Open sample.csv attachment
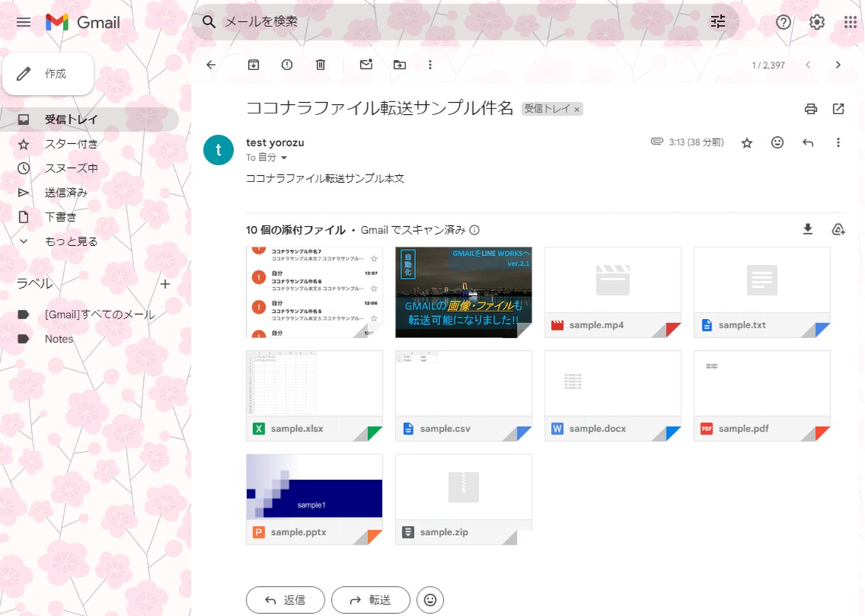Screen dimensions: 865x616 point(464,396)
